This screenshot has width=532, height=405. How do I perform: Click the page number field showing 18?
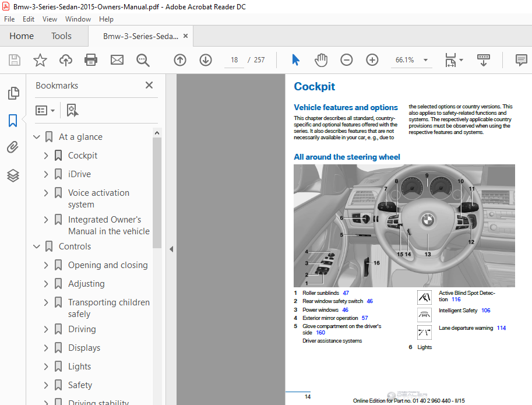234,60
